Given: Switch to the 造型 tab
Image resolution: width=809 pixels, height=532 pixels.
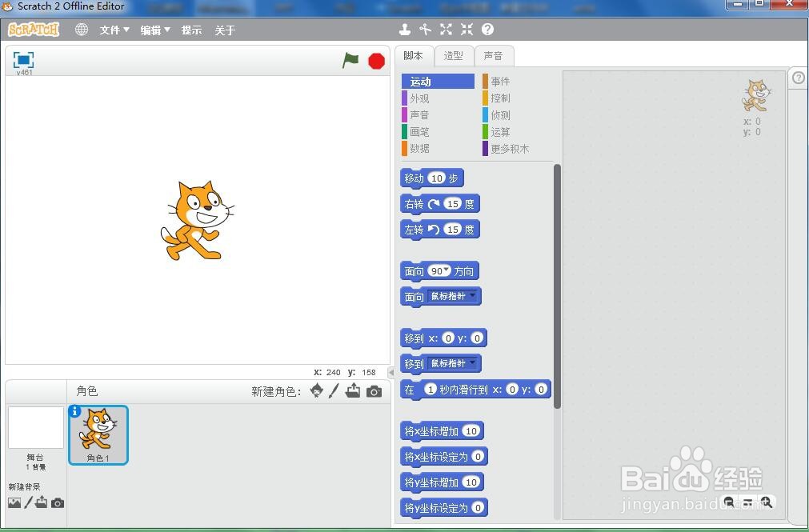Looking at the screenshot, I should [454, 56].
